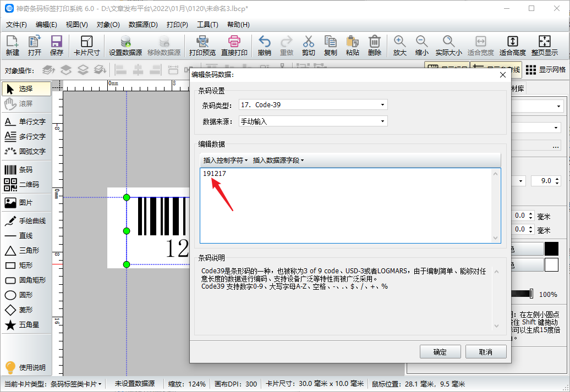Viewport: 570px width, 392px height.
Task: Click the 复制 copy icon
Action: pos(331,46)
